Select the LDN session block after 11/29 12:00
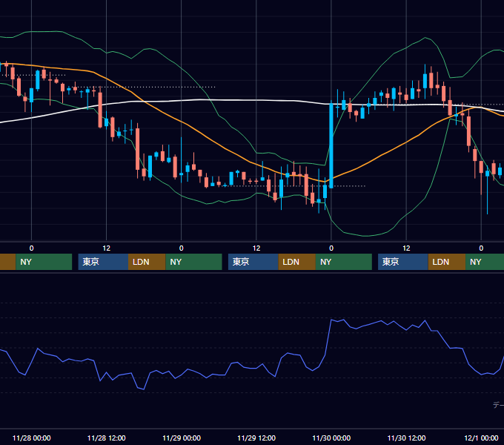 296,262
